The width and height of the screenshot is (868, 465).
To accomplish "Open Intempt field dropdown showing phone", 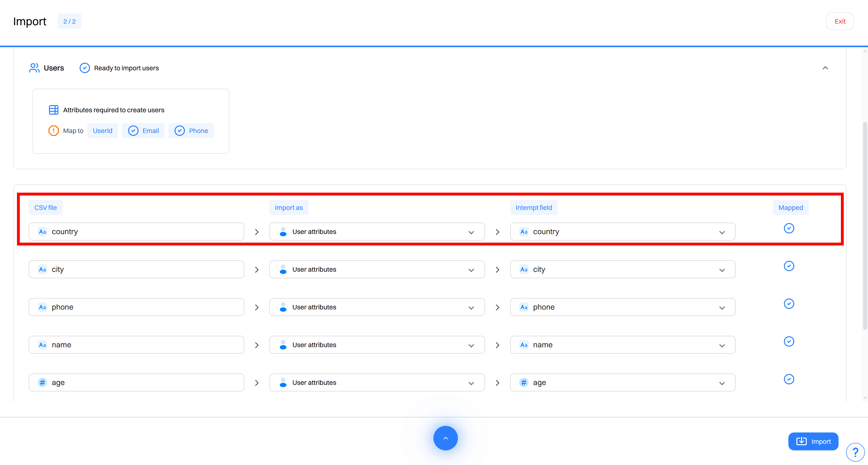I will (623, 307).
